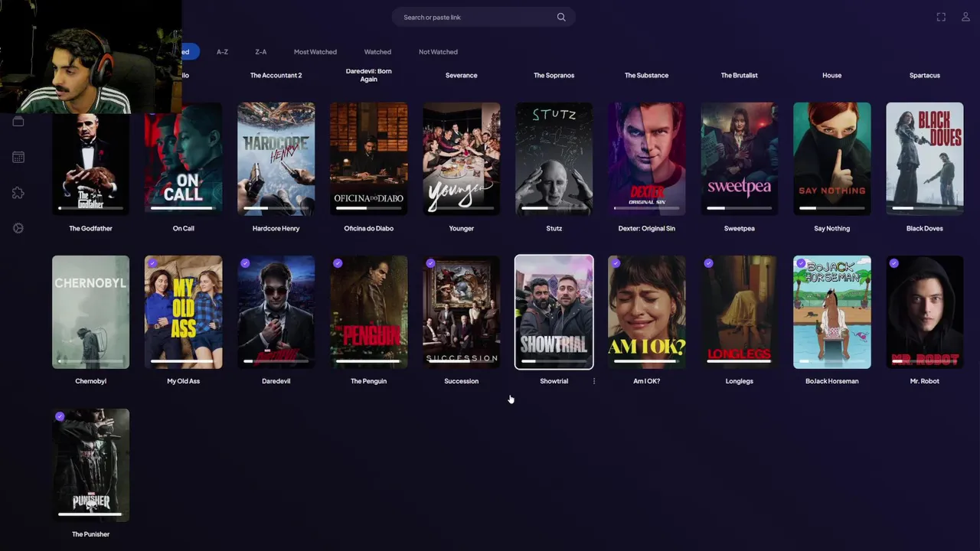This screenshot has width=980, height=551.
Task: Click the progress bar on Stutz poster
Action: tap(554, 208)
